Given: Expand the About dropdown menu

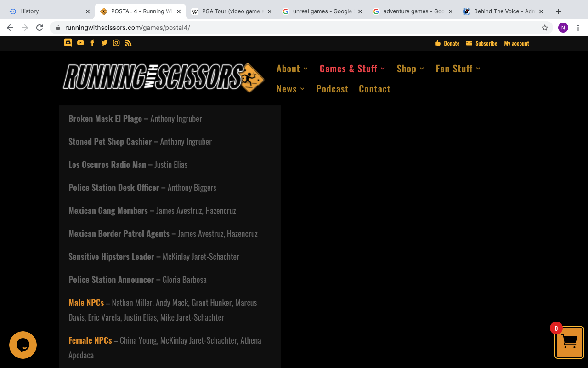Looking at the screenshot, I should [292, 69].
